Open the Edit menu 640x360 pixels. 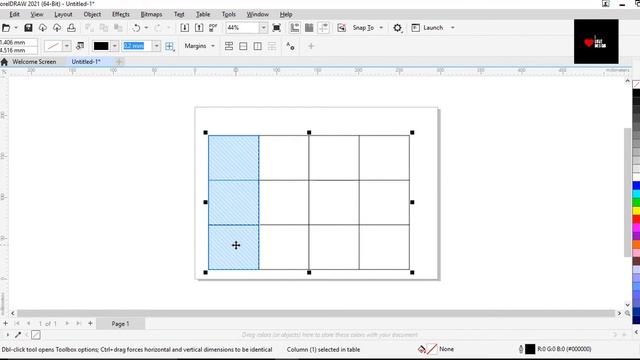coord(14,14)
